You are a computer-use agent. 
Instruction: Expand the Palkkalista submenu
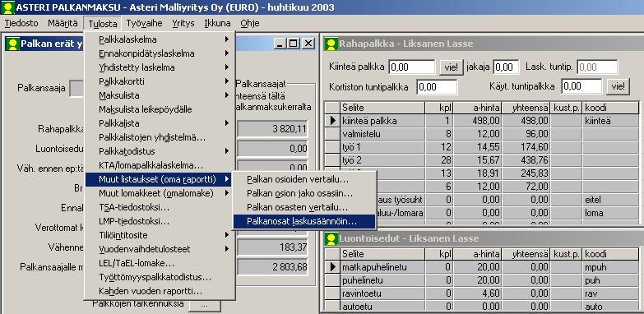(159, 123)
